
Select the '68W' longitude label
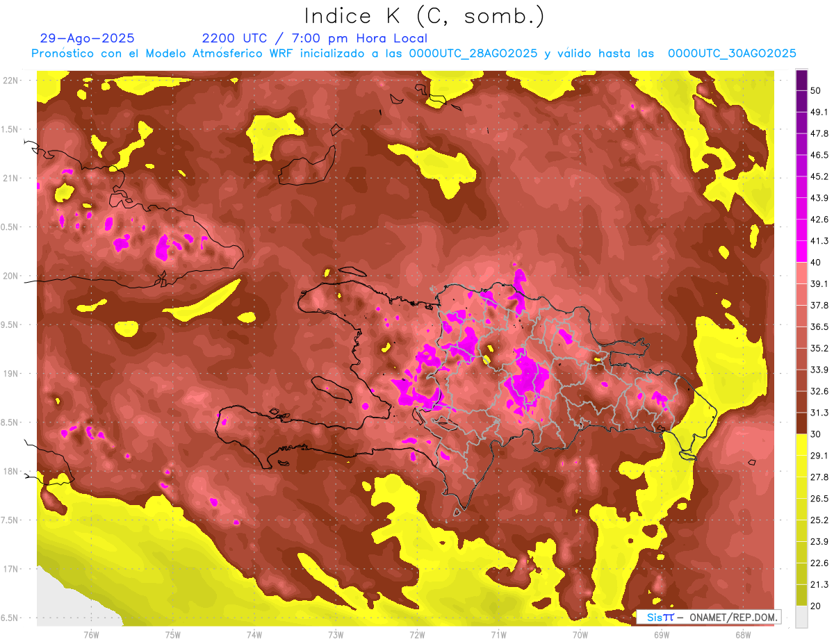[743, 635]
